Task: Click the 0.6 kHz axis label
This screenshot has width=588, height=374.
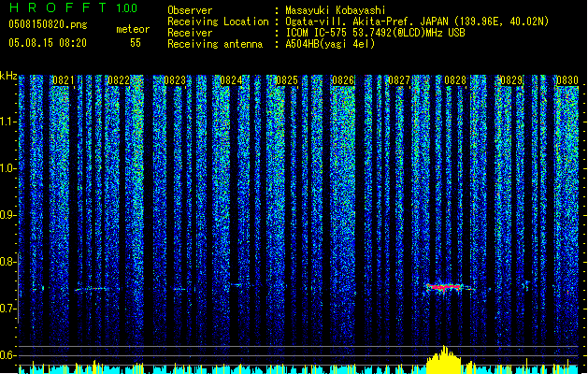Action: click(x=8, y=355)
